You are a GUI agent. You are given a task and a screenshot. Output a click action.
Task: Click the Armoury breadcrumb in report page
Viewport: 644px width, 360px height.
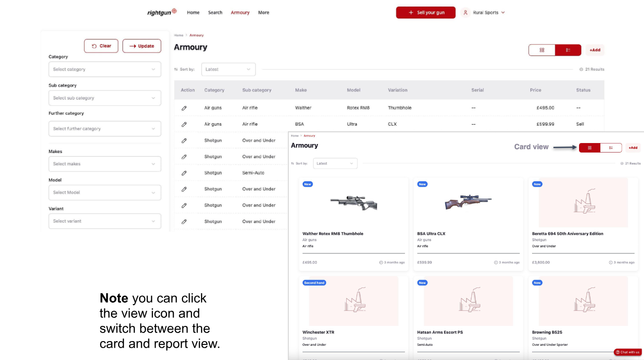pyautogui.click(x=196, y=36)
